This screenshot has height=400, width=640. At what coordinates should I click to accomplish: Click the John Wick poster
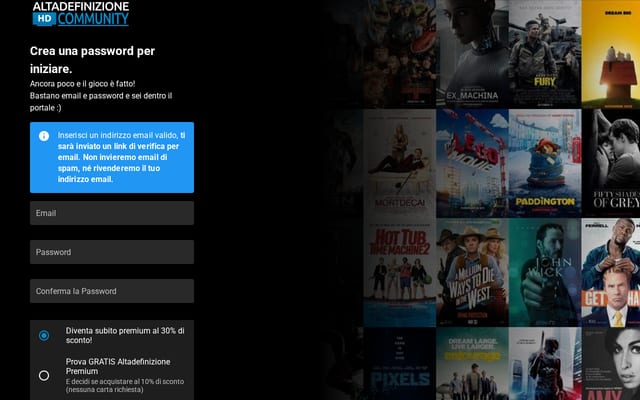tap(545, 272)
